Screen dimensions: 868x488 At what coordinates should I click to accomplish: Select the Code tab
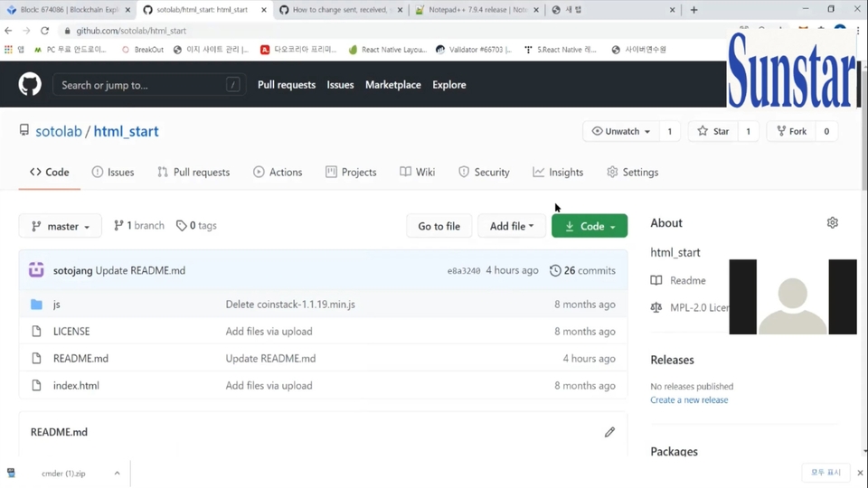pos(49,172)
